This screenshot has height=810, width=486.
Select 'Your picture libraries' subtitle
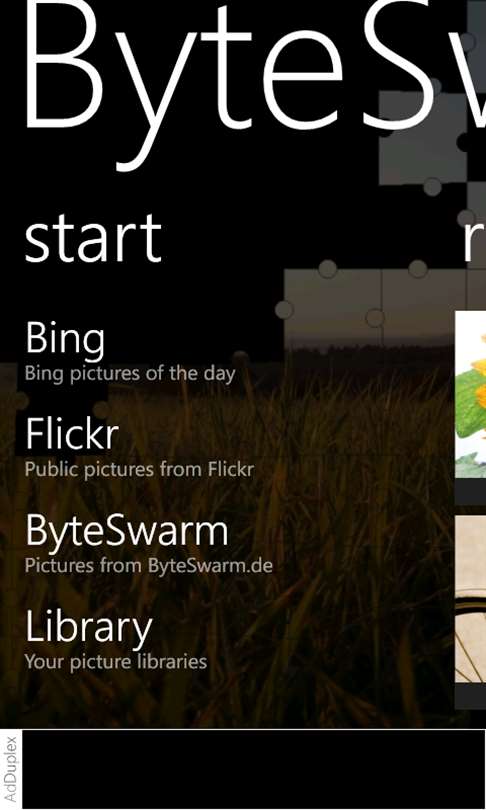tap(116, 662)
